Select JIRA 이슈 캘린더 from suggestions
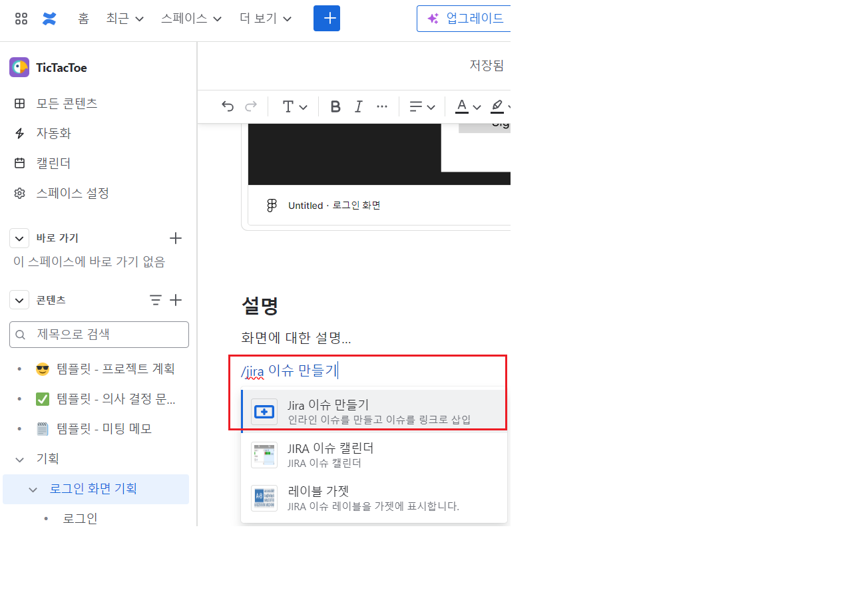The height and width of the screenshot is (616, 846). click(374, 455)
